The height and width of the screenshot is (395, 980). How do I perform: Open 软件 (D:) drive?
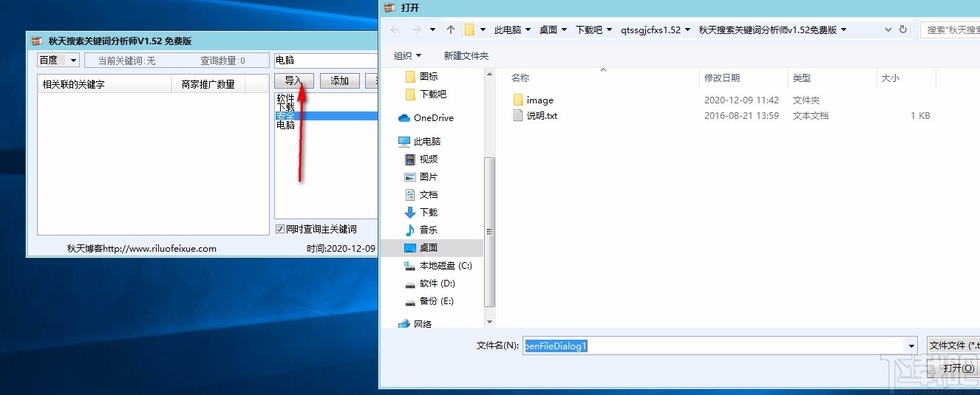point(430,283)
